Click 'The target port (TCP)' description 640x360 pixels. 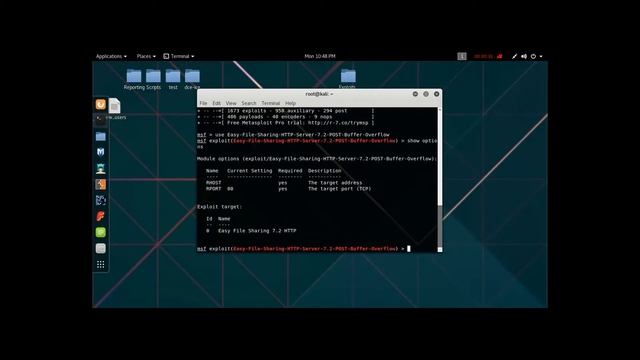[x=340, y=189]
